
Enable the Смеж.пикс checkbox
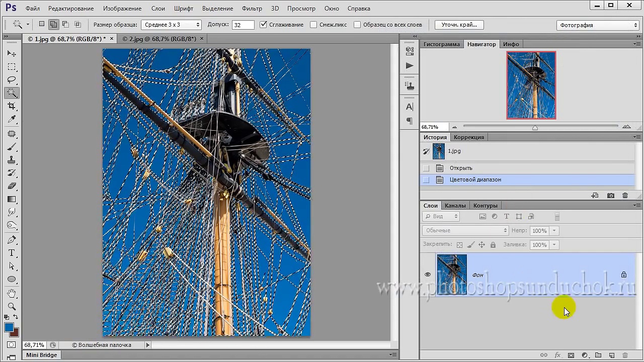point(313,24)
